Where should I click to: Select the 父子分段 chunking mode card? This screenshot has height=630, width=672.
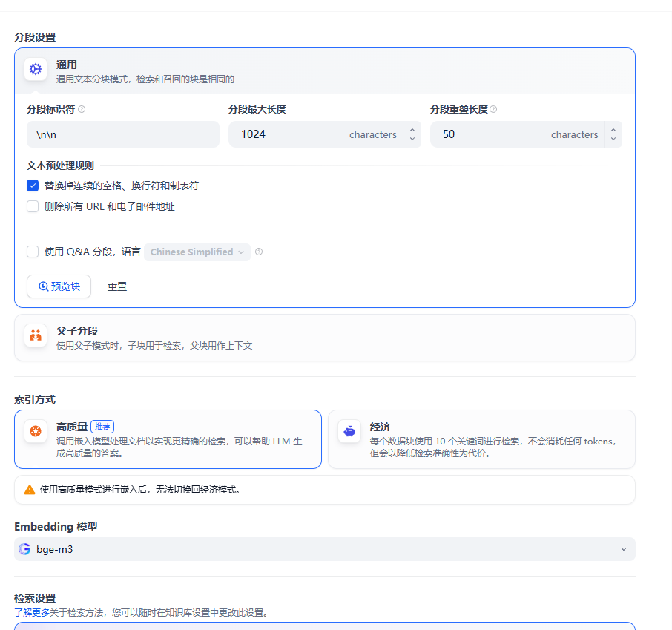tap(324, 338)
